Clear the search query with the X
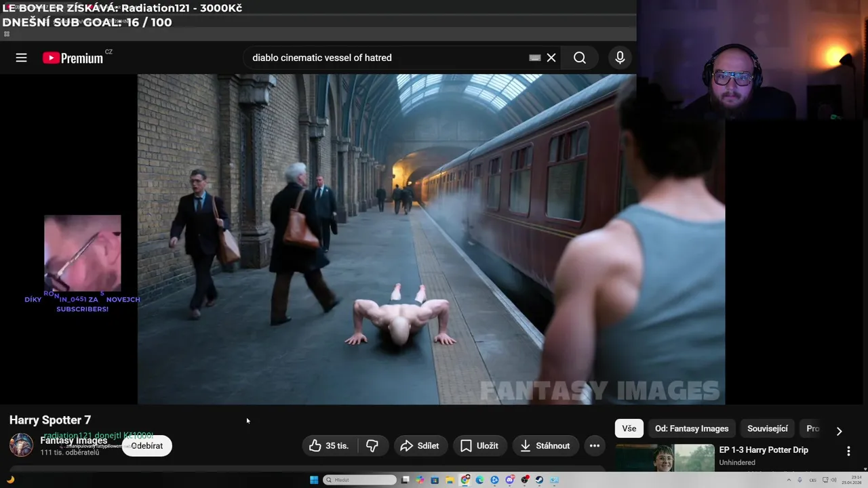The image size is (868, 488). tap(551, 58)
